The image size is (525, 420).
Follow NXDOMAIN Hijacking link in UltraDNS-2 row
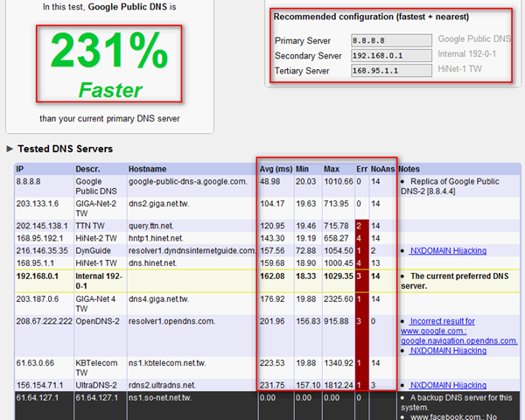click(x=447, y=385)
